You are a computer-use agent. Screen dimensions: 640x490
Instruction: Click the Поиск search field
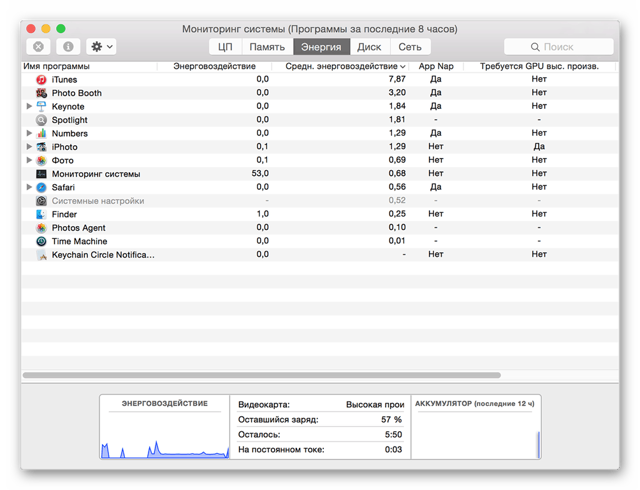coord(558,47)
